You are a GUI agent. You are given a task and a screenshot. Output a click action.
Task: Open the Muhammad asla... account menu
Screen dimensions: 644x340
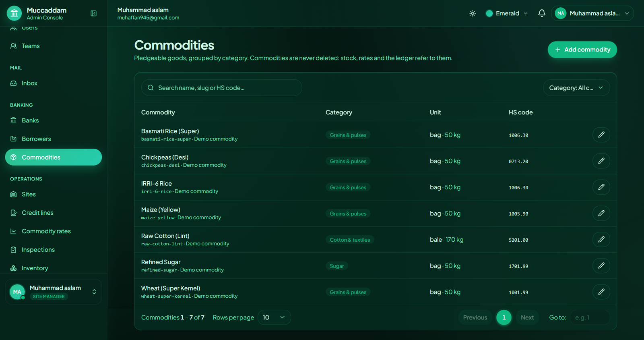click(x=592, y=13)
